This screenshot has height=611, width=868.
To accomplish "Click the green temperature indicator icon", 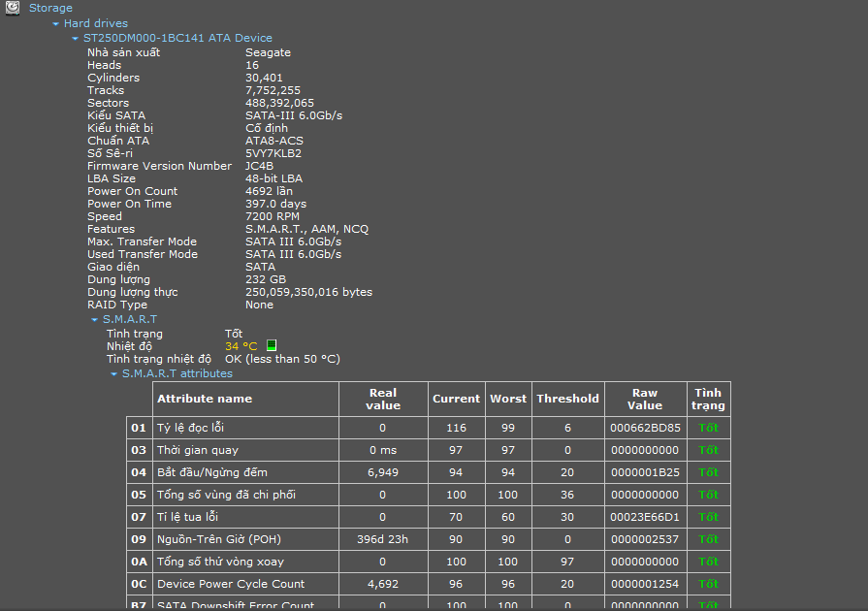I will point(272,345).
